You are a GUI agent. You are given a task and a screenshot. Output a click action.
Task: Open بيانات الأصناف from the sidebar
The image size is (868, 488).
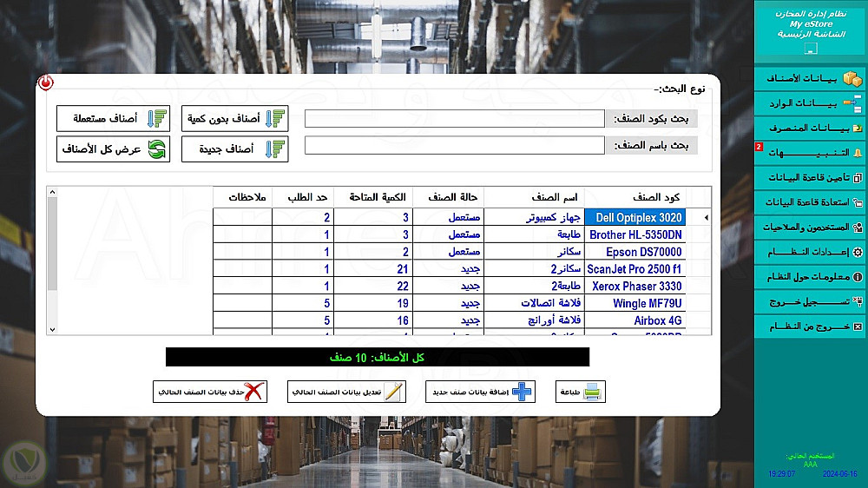tap(810, 79)
